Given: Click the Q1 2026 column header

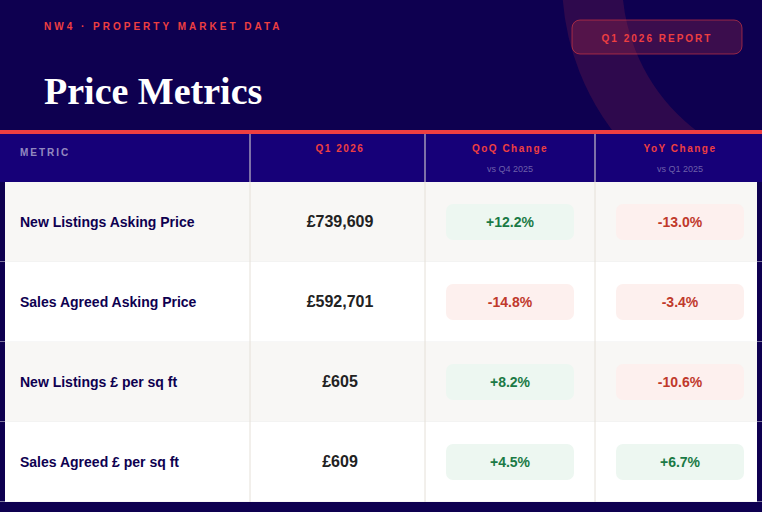Looking at the screenshot, I should tap(340, 148).
